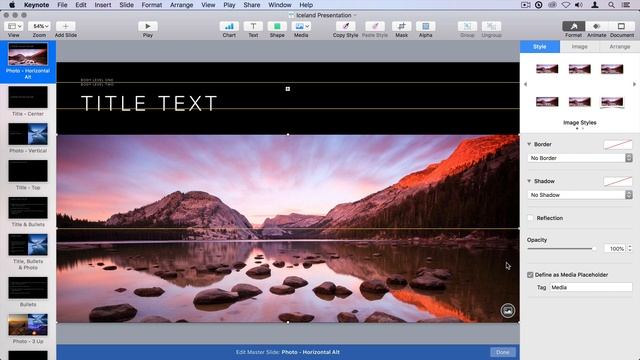
Task: Select the Bullets master slide
Action: (x=28, y=288)
